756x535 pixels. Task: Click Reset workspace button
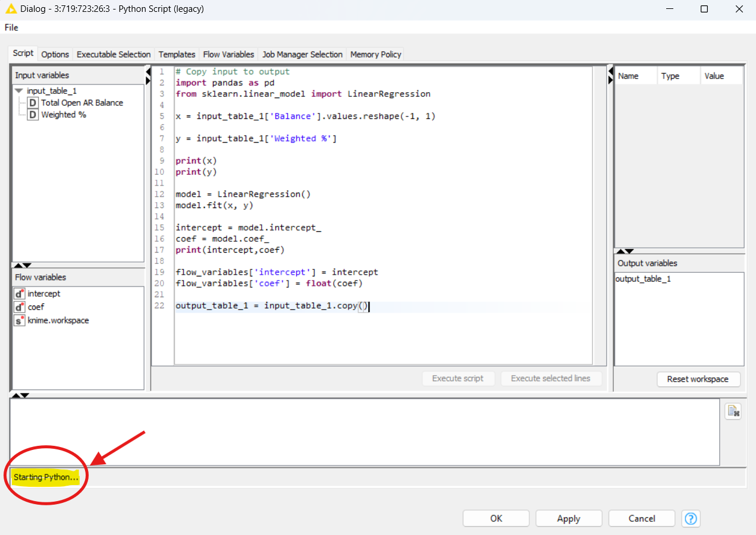[698, 379]
